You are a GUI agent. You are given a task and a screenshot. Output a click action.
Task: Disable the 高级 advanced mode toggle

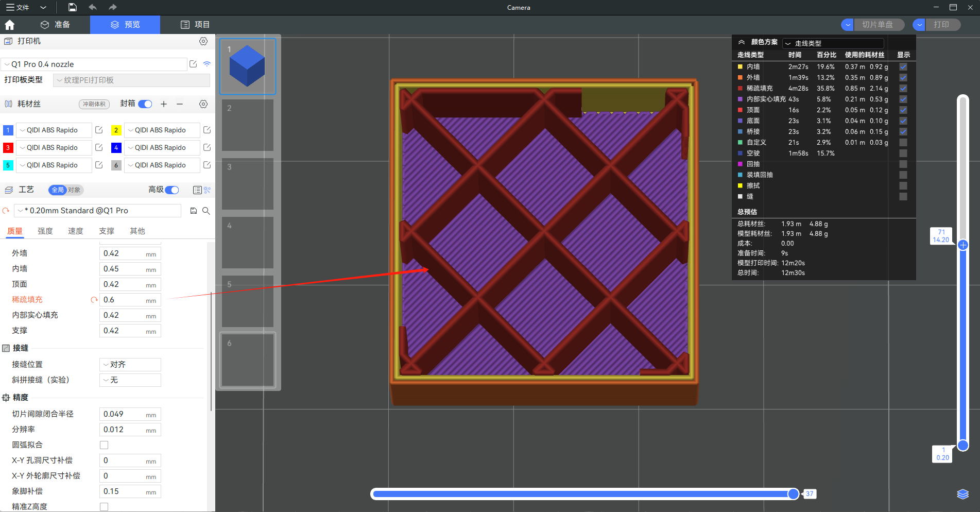(172, 190)
